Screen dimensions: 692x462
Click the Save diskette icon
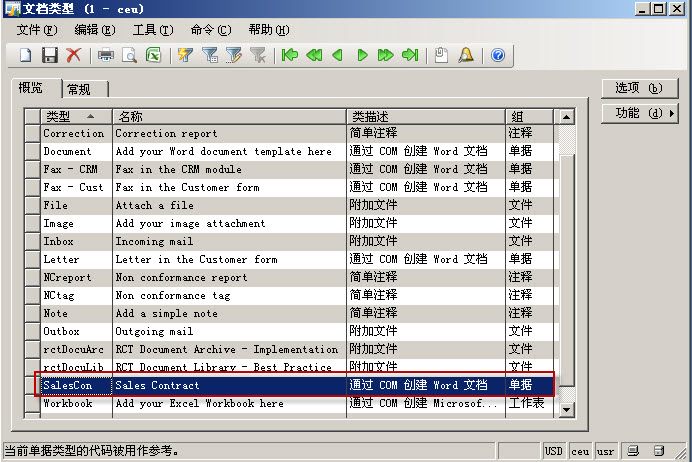[50, 55]
